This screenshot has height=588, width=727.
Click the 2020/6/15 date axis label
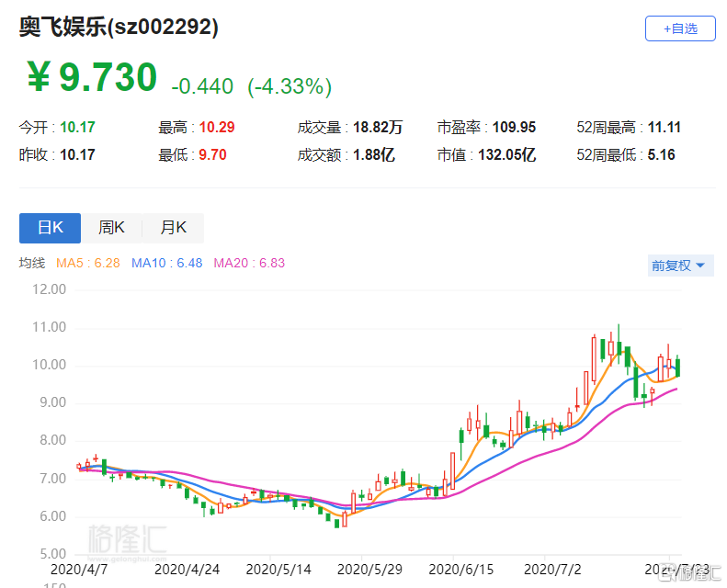coord(460,570)
